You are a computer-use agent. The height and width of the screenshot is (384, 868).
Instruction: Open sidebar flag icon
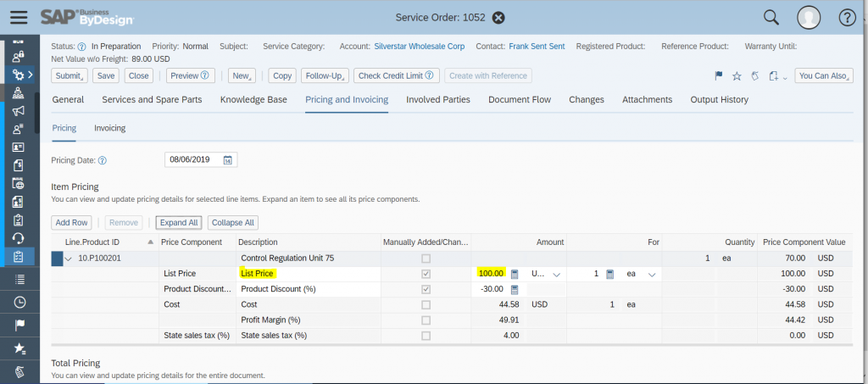coord(20,325)
